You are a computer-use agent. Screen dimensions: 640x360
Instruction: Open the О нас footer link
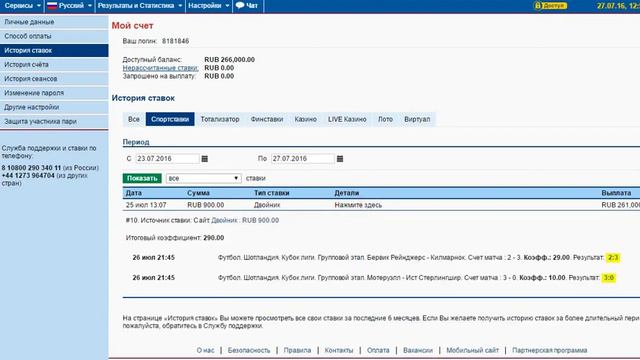click(205, 350)
